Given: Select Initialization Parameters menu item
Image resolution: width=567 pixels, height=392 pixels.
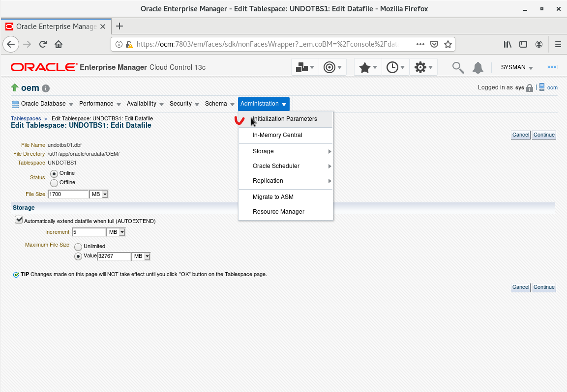Looking at the screenshot, I should tap(285, 119).
